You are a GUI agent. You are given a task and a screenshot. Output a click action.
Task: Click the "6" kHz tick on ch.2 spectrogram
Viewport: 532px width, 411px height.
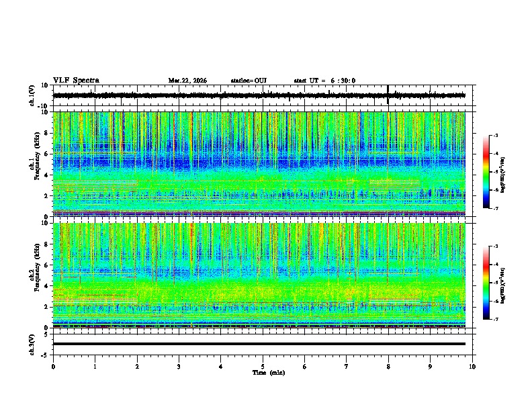pyautogui.click(x=47, y=265)
